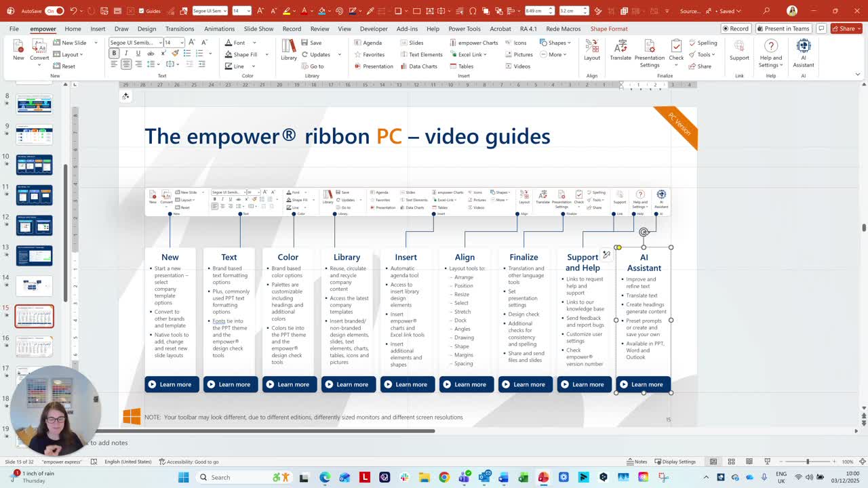Toggle the Notes pane in the status bar
This screenshot has width=868, height=488.
(x=637, y=462)
